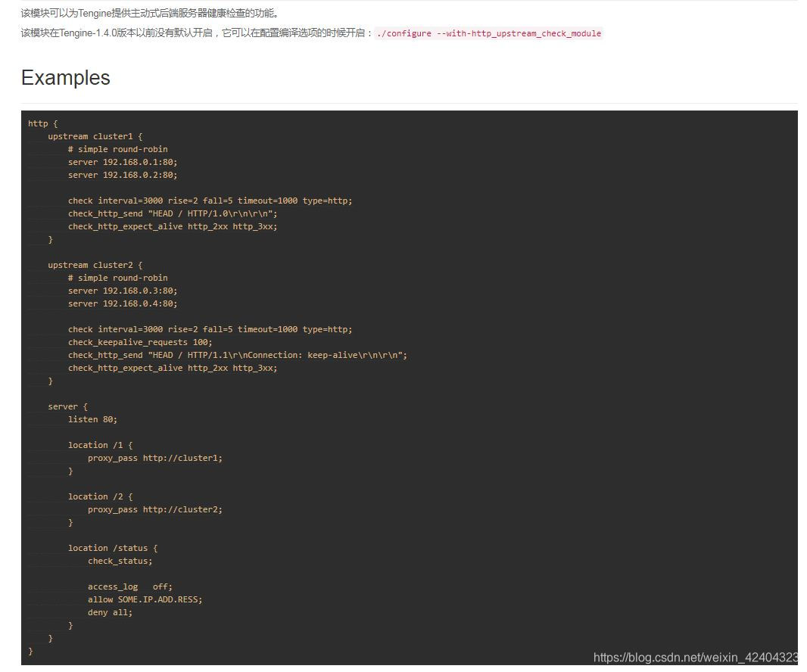The image size is (807, 672).
Task: Click the 'http {' opening line
Action: pos(42,123)
